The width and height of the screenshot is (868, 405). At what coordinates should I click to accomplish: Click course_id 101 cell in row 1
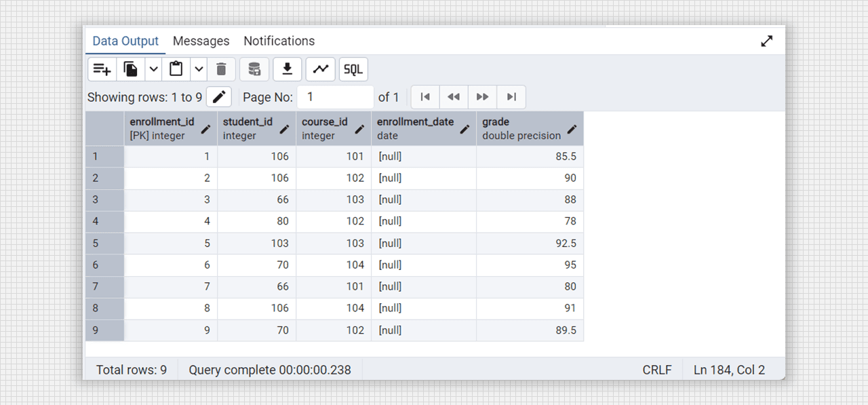point(334,157)
